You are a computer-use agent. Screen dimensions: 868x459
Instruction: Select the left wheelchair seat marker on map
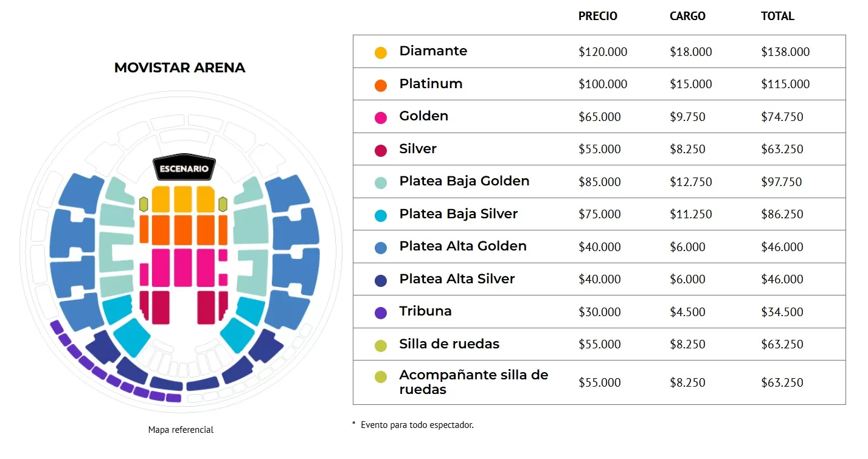pos(144,204)
